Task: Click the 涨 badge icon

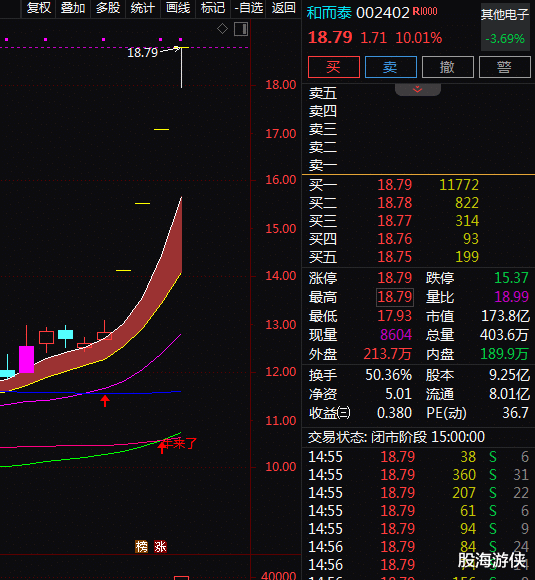Action: (161, 546)
